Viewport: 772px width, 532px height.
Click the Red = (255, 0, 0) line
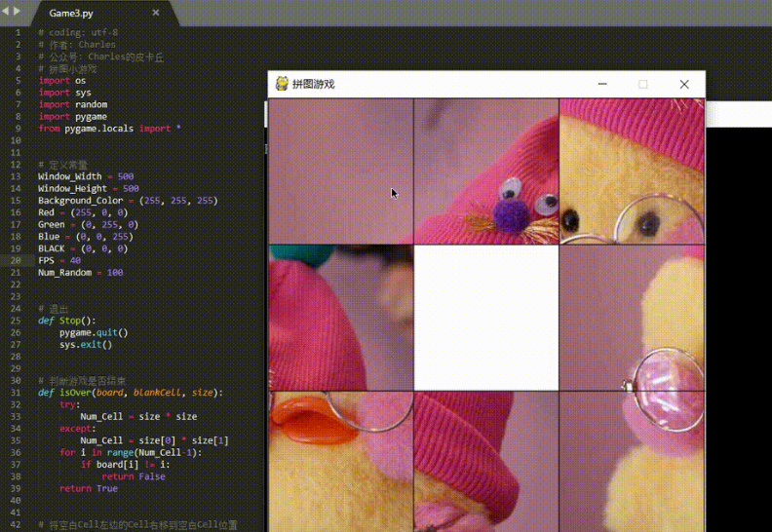pyautogui.click(x=83, y=212)
